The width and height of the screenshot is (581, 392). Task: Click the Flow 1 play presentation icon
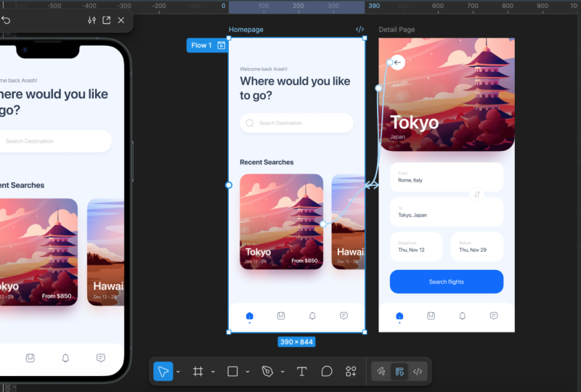pyautogui.click(x=222, y=45)
